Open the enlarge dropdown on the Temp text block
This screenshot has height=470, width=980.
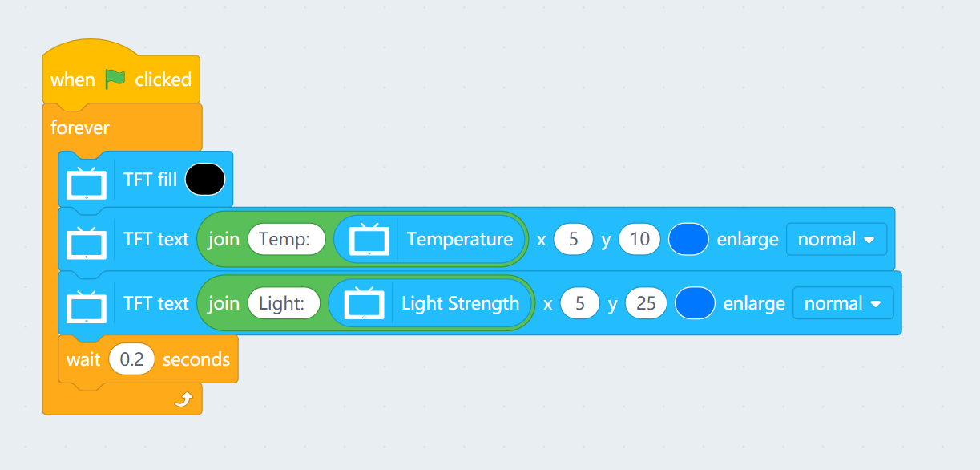837,239
